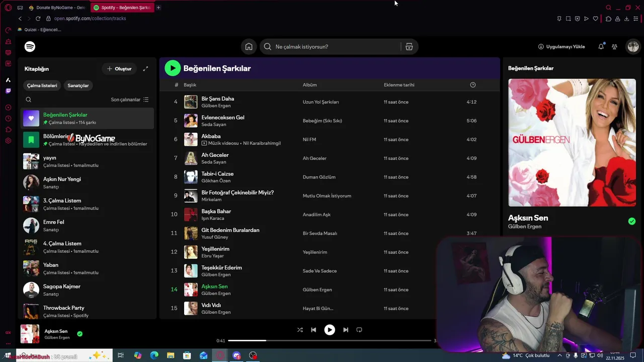
Task: Open 4. Çalma Listem playlist
Action: pyautogui.click(x=88, y=247)
